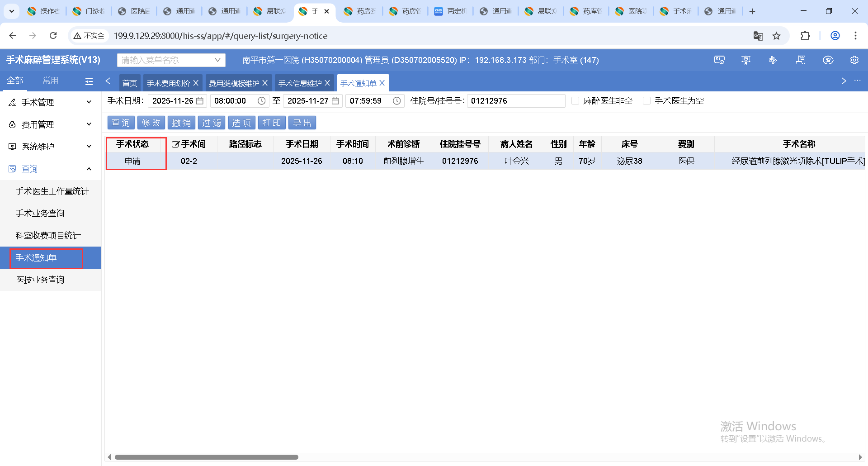Click the browser address bar URL
The height and width of the screenshot is (466, 868).
[x=221, y=36]
